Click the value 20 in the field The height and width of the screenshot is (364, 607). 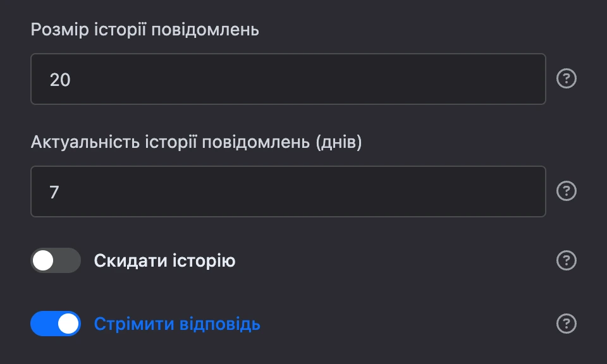[60, 80]
